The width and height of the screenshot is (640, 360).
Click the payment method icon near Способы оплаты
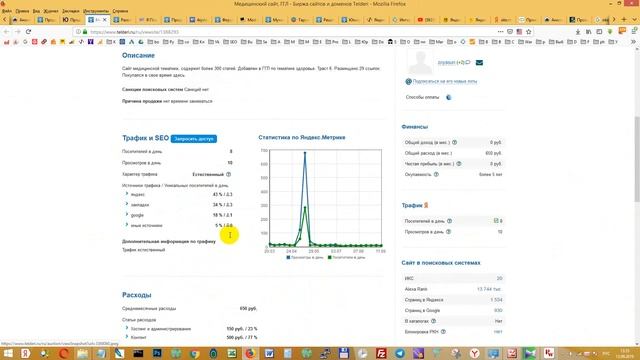tap(449, 97)
